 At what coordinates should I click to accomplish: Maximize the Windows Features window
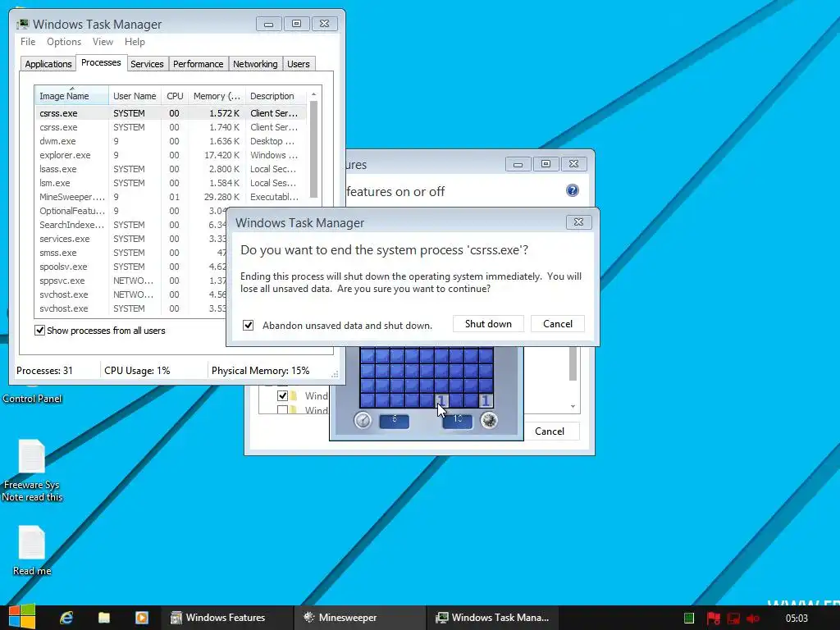click(546, 164)
